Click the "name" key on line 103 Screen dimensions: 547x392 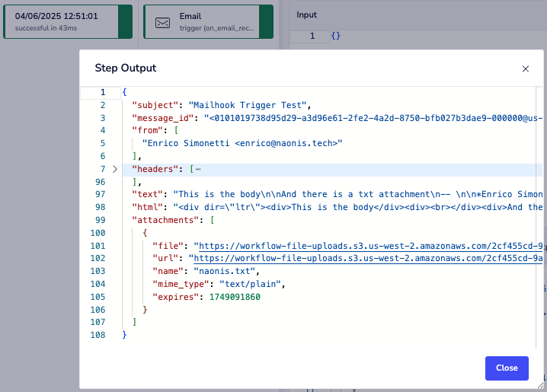point(168,271)
